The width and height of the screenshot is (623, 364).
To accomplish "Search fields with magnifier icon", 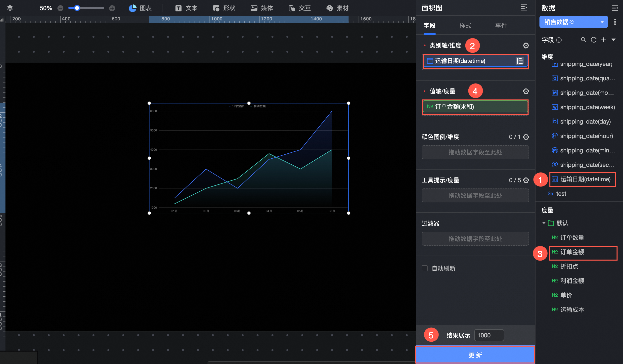I will click(583, 40).
